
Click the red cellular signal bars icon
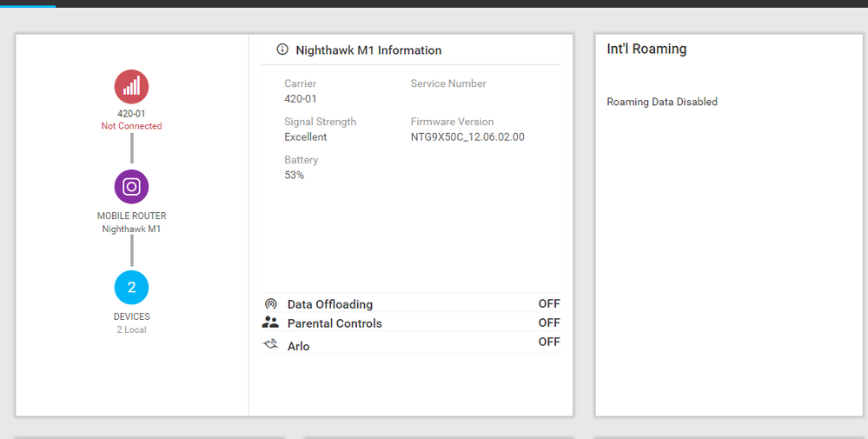tap(131, 87)
